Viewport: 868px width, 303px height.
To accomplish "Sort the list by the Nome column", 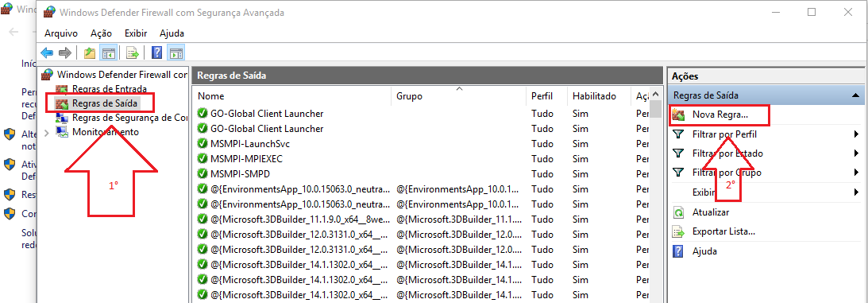I will tap(211, 96).
